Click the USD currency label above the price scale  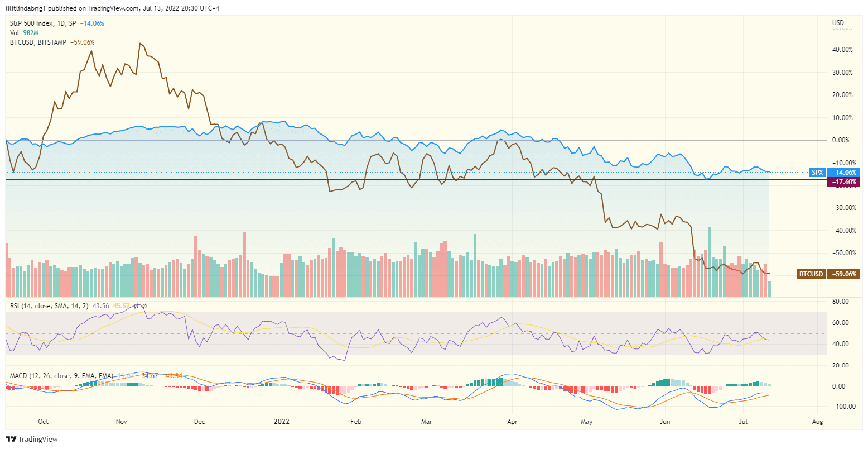[x=839, y=22]
